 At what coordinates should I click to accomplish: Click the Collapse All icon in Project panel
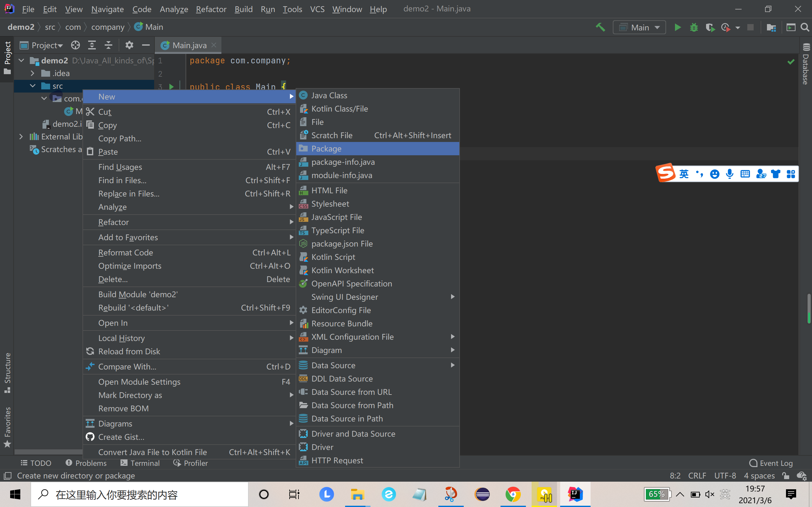108,45
